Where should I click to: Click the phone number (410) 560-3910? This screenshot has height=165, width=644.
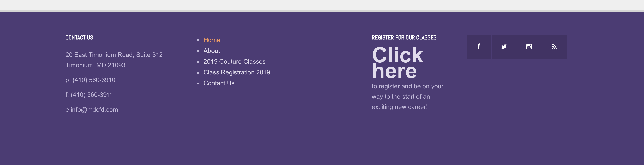[94, 80]
